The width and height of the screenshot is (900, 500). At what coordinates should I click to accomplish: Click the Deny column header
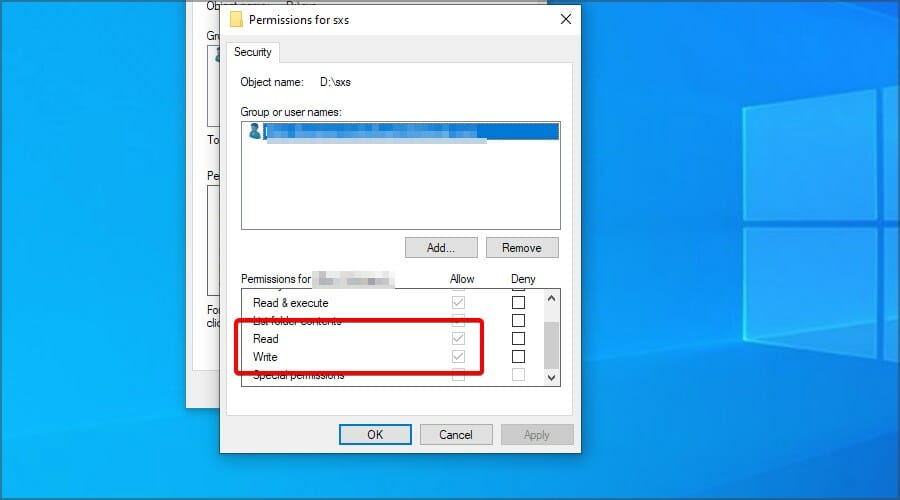(523, 278)
